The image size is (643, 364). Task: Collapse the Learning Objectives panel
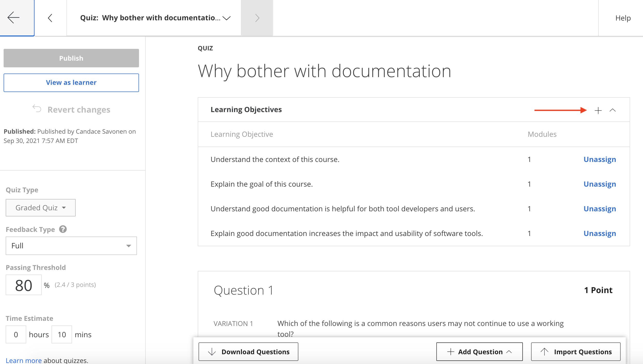[x=613, y=110]
